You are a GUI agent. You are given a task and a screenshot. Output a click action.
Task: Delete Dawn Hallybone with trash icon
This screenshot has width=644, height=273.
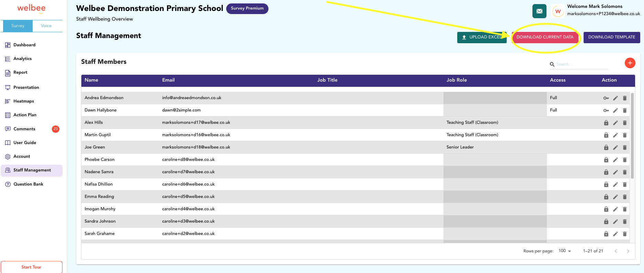tap(625, 110)
